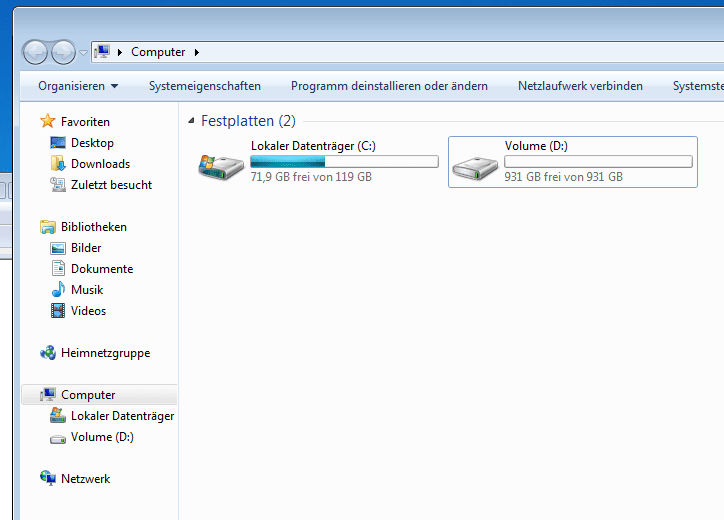Click the Desktop icon in Favoriten
The height and width of the screenshot is (520, 724).
click(58, 143)
